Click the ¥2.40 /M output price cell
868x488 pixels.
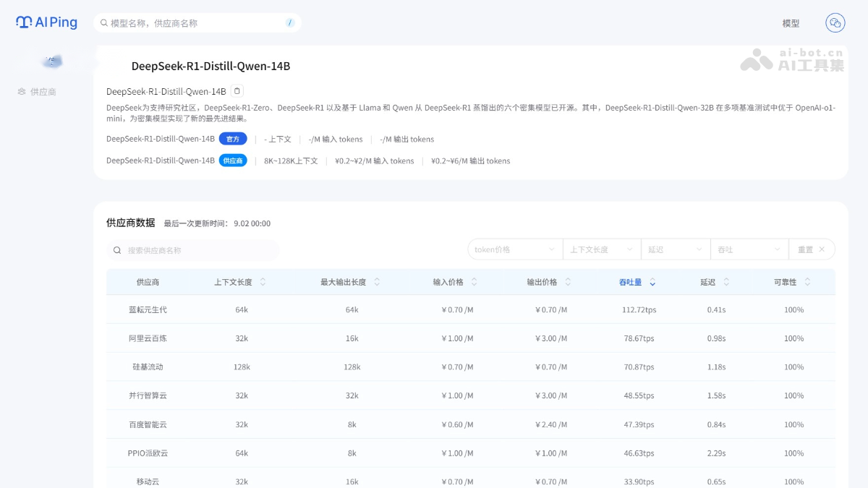[551, 424]
